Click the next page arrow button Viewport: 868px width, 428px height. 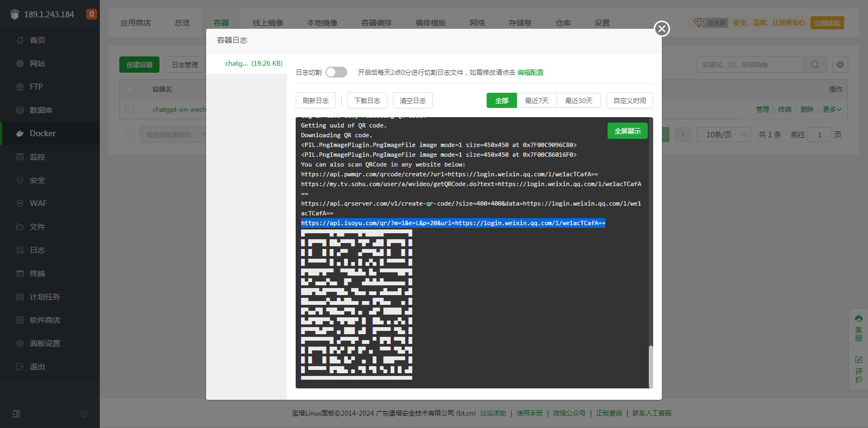(683, 135)
